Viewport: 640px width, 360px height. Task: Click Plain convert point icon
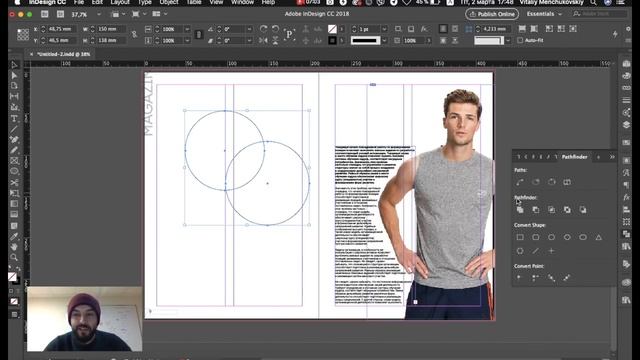click(519, 278)
